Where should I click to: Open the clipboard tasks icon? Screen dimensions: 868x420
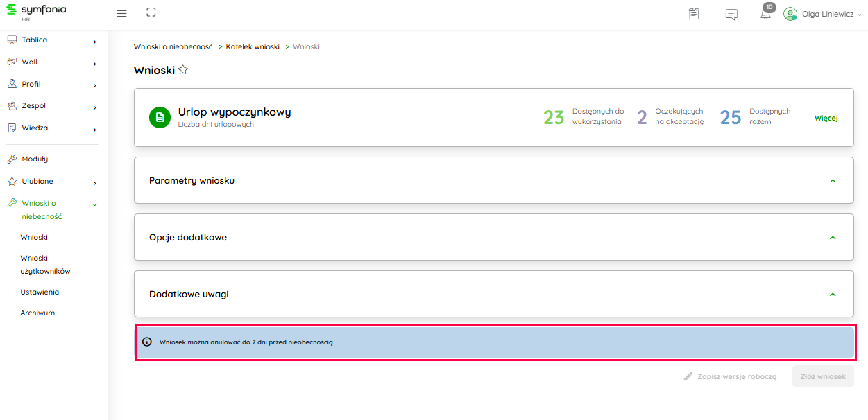pos(694,14)
